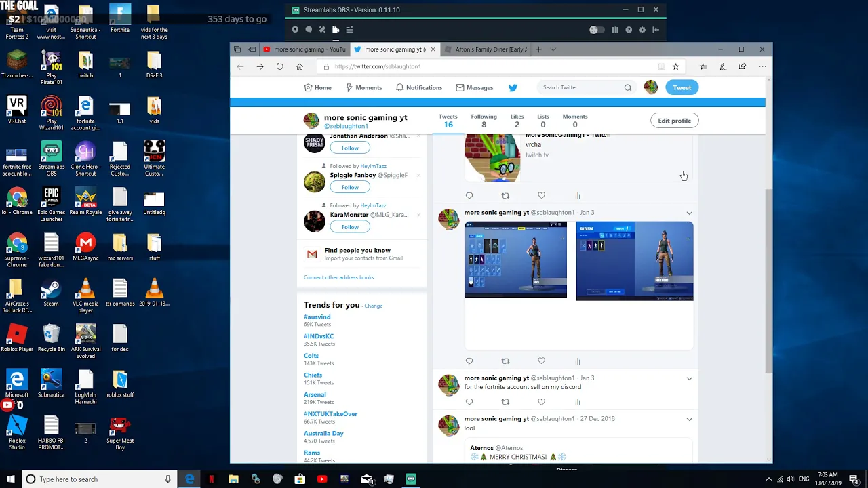Click Connect other address books link
This screenshot has width=868, height=488.
(338, 277)
